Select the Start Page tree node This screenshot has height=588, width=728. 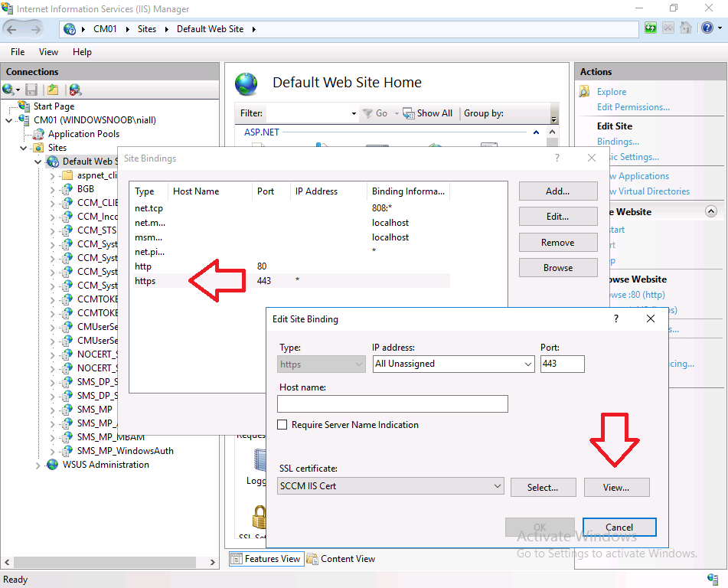(54, 106)
